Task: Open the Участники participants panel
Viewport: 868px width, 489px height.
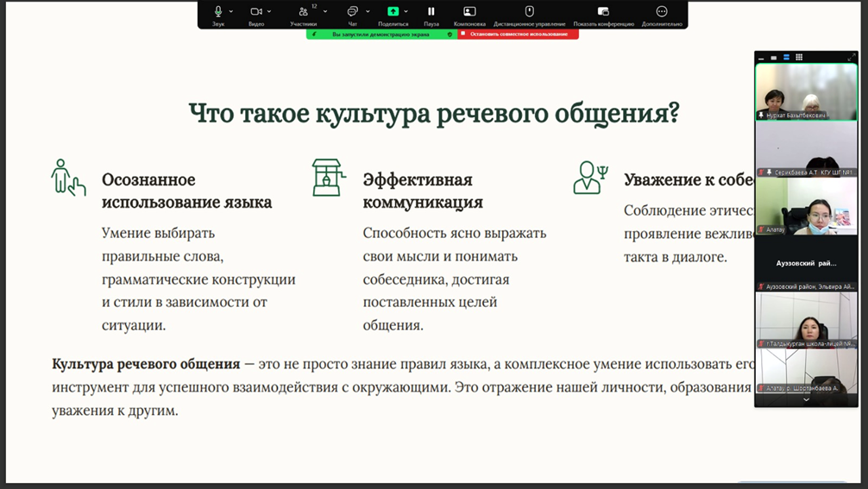Action: click(303, 12)
